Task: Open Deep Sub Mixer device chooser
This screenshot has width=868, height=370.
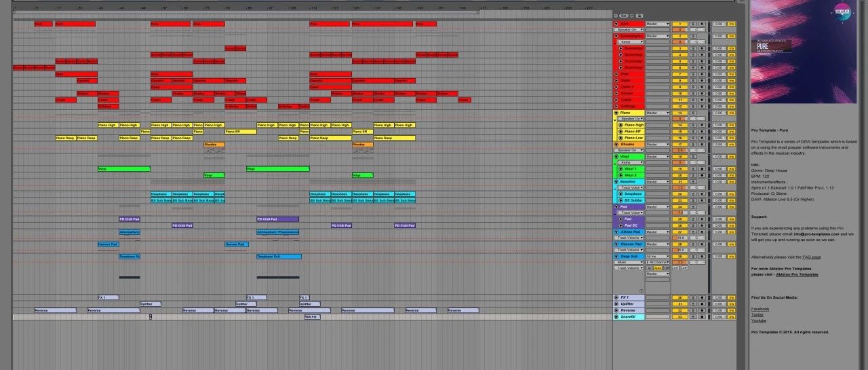Action: pos(629,262)
